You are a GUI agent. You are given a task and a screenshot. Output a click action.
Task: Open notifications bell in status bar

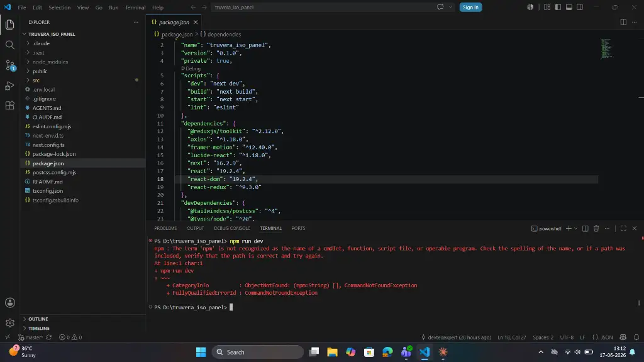pyautogui.click(x=636, y=337)
